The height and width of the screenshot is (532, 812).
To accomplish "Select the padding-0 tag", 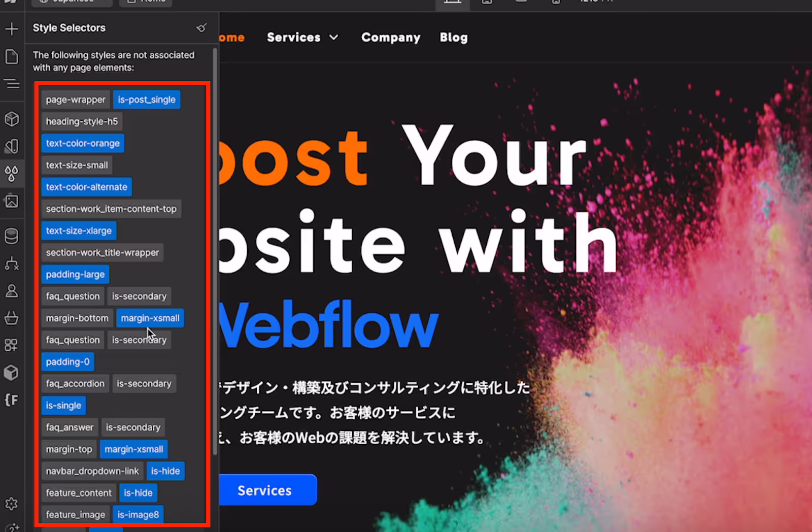I will point(67,362).
